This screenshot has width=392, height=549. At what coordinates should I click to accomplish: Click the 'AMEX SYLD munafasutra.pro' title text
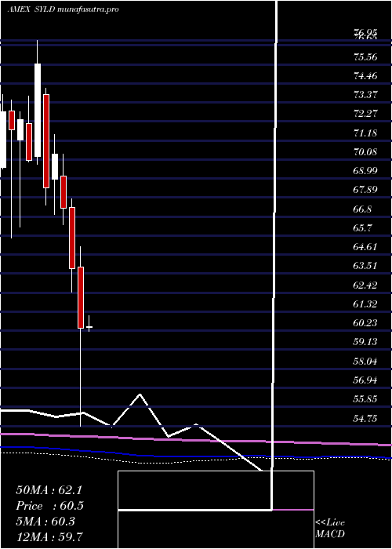(x=63, y=9)
